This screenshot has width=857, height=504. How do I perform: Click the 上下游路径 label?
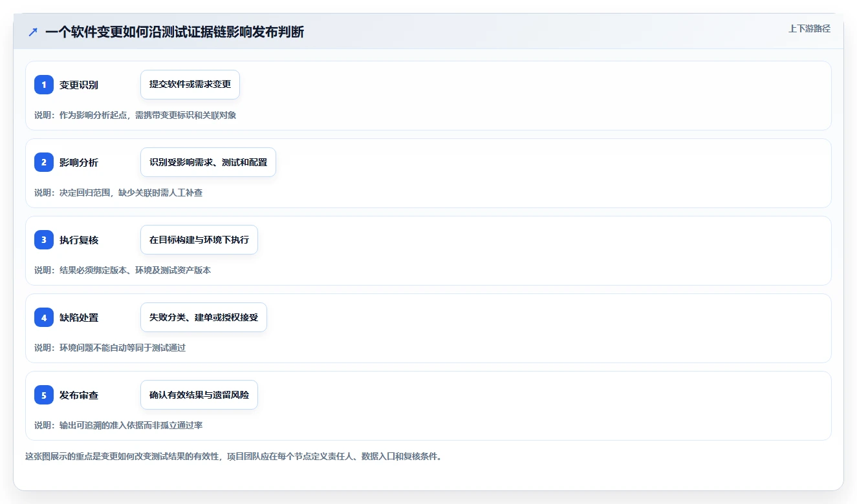click(809, 28)
